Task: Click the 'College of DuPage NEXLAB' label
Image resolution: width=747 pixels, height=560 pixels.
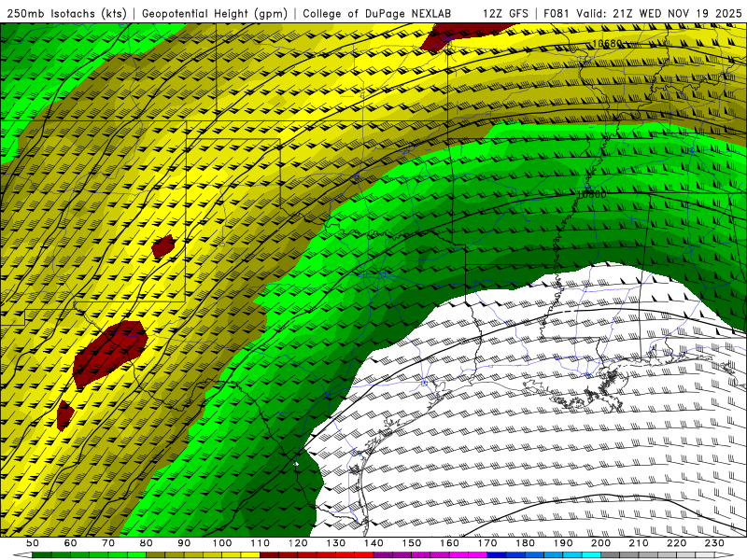Action: [x=377, y=13]
